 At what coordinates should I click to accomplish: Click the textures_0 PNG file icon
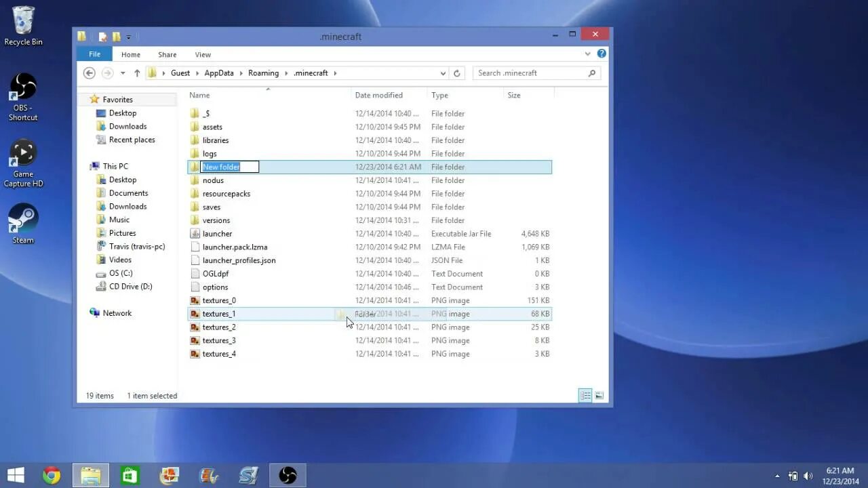(195, 300)
